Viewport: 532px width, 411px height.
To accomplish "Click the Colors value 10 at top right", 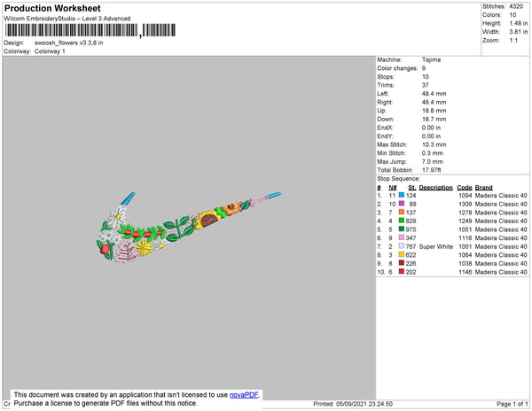I will click(512, 15).
